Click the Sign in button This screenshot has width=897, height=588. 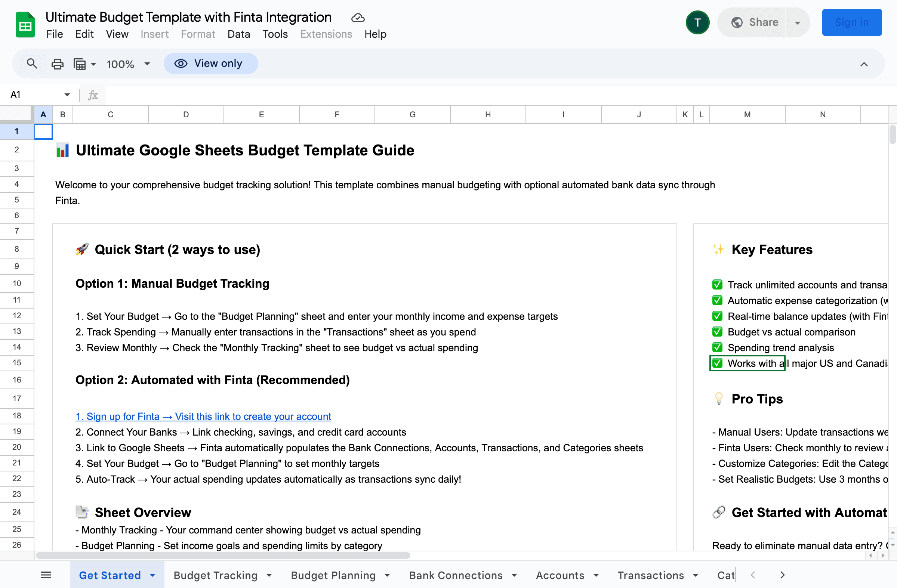click(851, 22)
